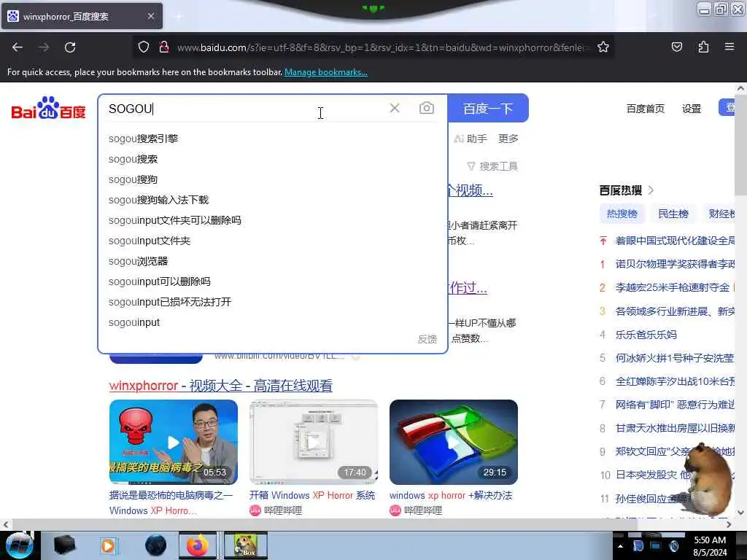Select the 民生榜 tab
Viewport: 747px width, 560px height.
[x=673, y=214]
